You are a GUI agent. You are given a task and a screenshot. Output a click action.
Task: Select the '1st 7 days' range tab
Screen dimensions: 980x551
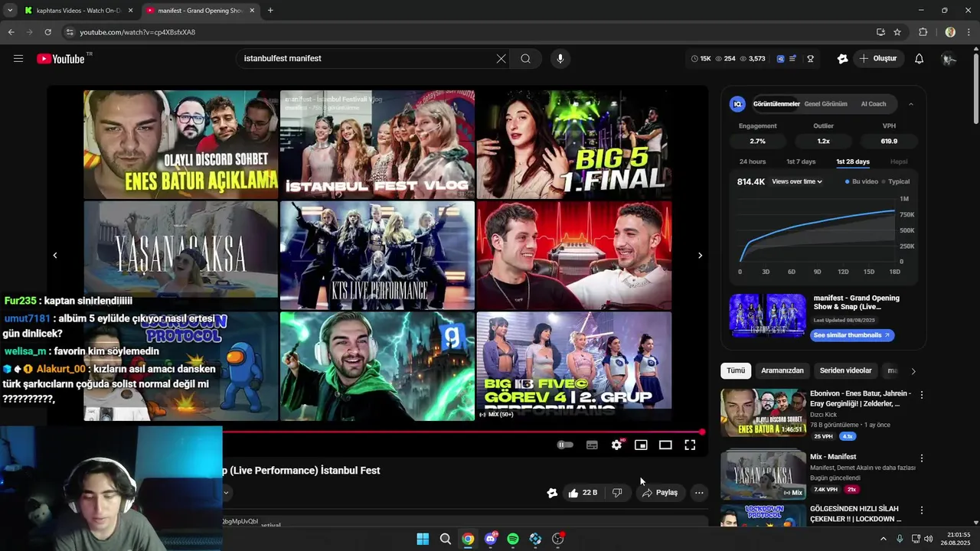(x=801, y=161)
